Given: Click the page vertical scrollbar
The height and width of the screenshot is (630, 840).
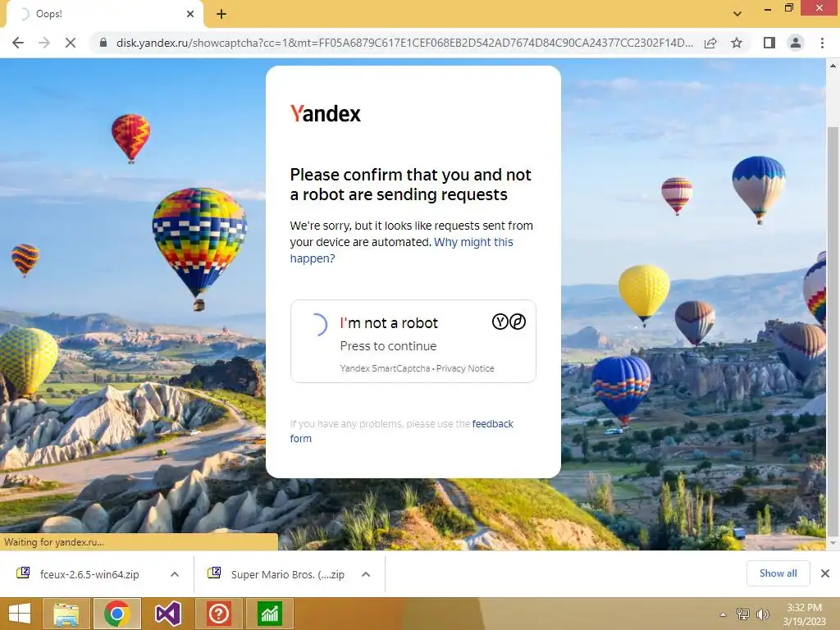Looking at the screenshot, I should (x=833, y=332).
